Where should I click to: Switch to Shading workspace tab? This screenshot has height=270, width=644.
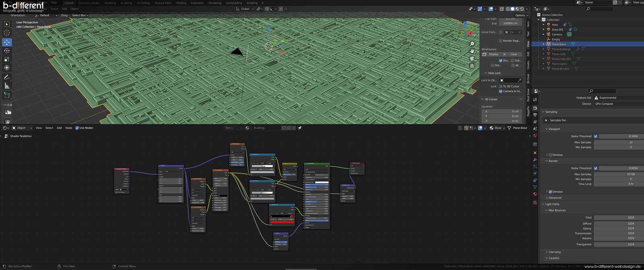click(181, 3)
